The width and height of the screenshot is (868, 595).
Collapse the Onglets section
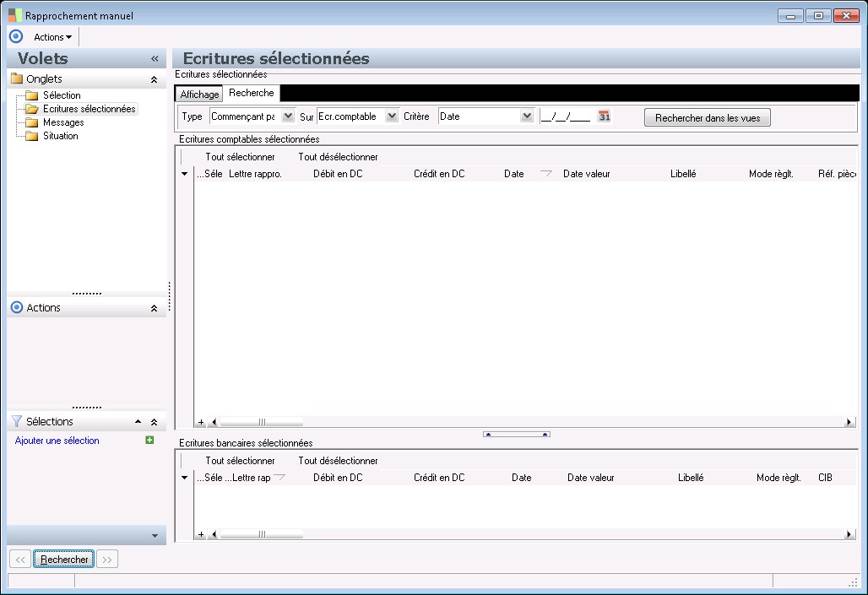(x=154, y=79)
